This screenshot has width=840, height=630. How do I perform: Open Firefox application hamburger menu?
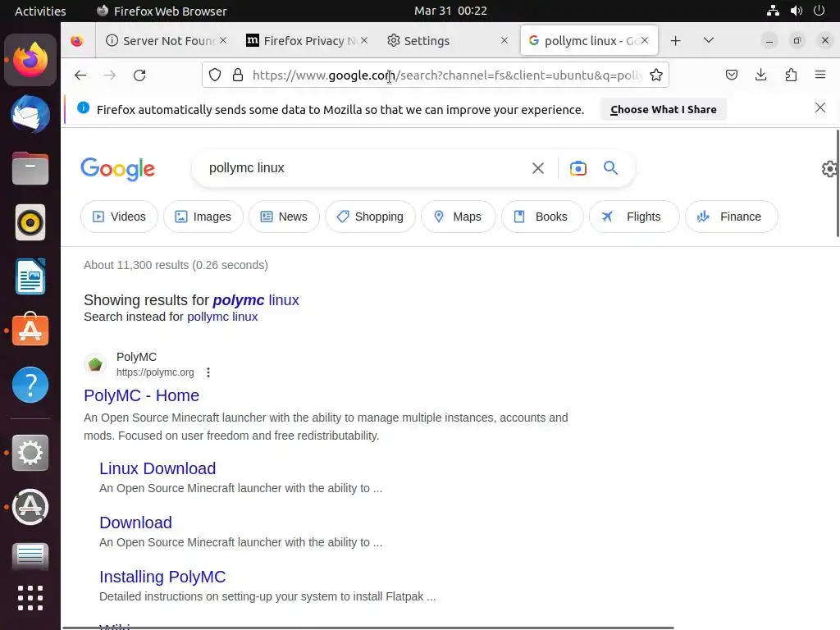820,75
